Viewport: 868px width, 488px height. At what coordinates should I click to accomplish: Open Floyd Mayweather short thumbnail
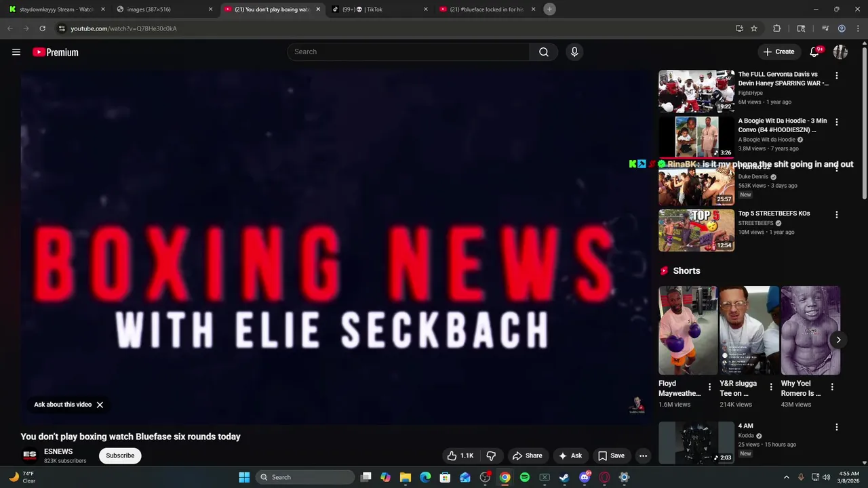click(688, 330)
